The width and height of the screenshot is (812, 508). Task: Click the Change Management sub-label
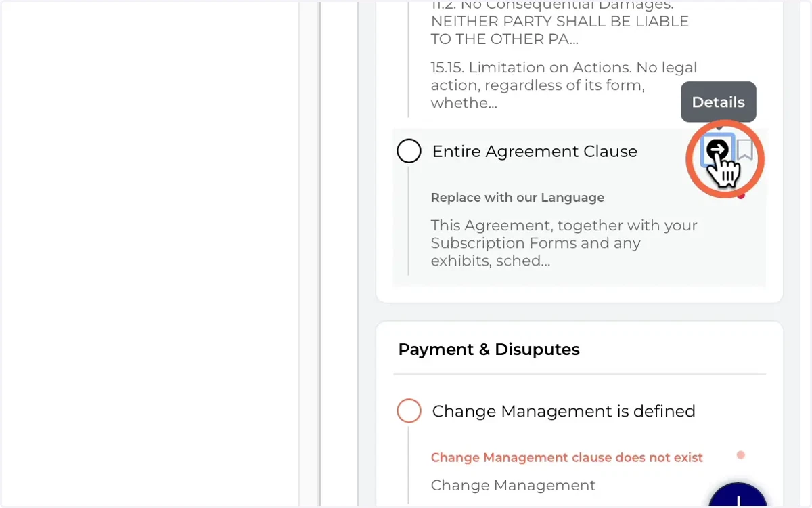click(513, 486)
